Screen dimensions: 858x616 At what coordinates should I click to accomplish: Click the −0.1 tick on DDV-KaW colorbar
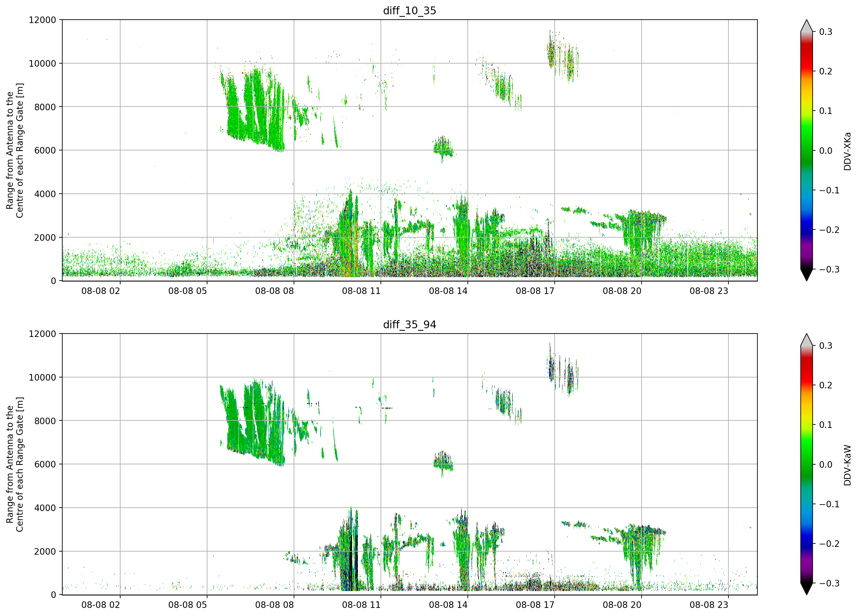(x=829, y=505)
